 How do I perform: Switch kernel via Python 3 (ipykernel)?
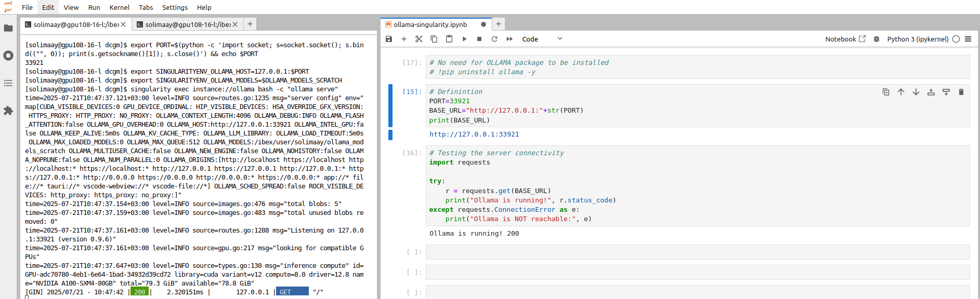point(918,39)
